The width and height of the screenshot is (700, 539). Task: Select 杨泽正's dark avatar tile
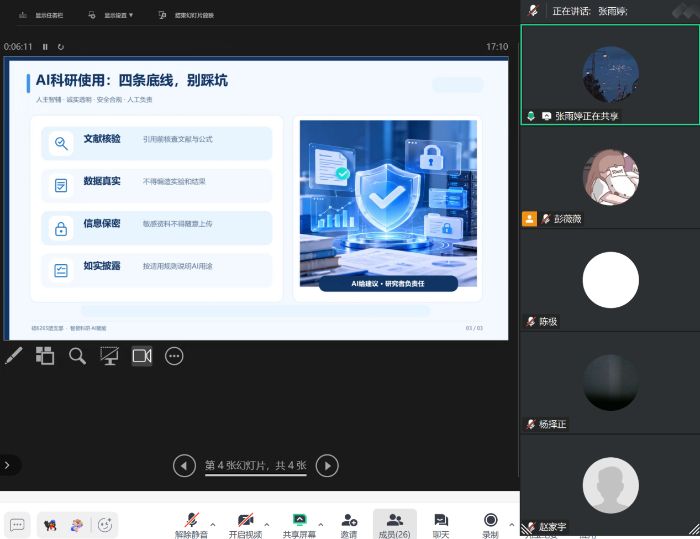point(611,383)
